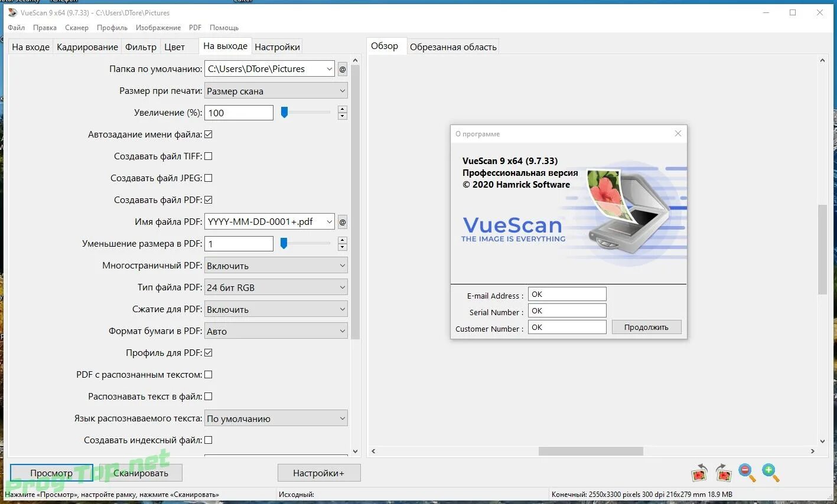Click the magnification value field '100'

(x=239, y=113)
